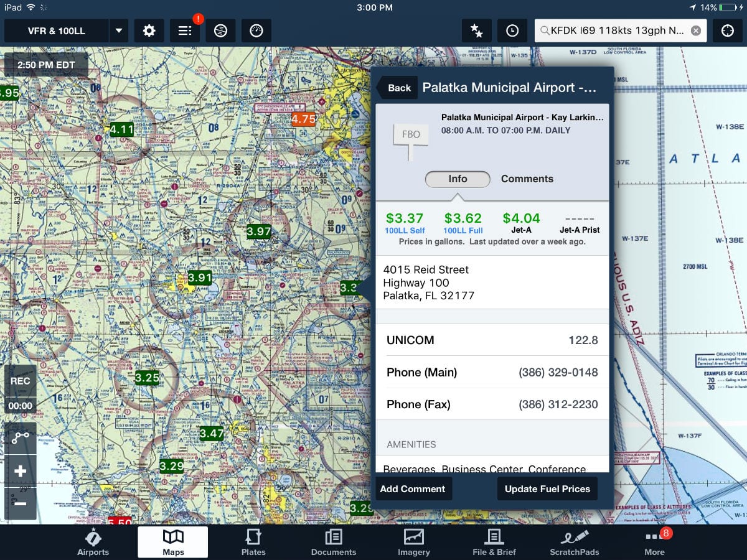This screenshot has height=560, width=747.
Task: Open recents clock icon
Action: tap(512, 30)
